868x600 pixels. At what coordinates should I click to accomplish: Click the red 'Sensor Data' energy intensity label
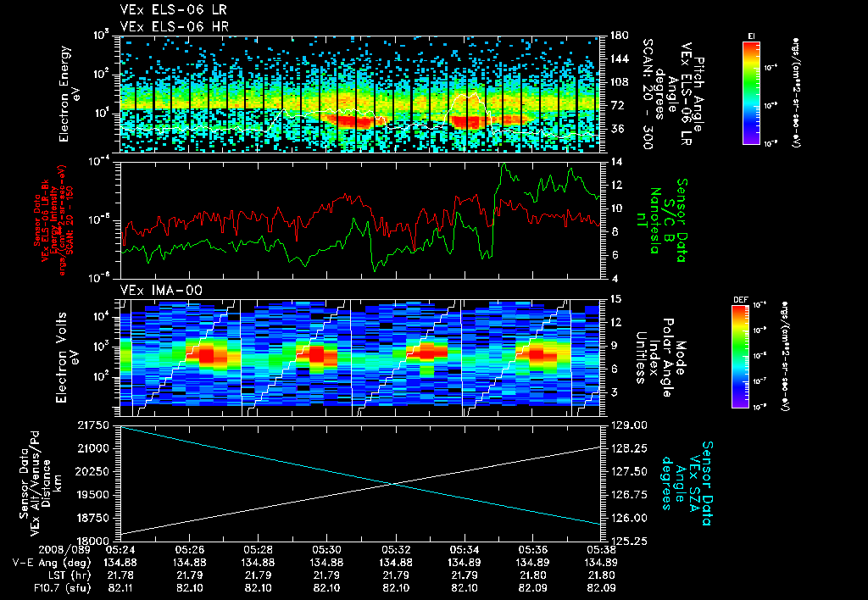click(37, 220)
